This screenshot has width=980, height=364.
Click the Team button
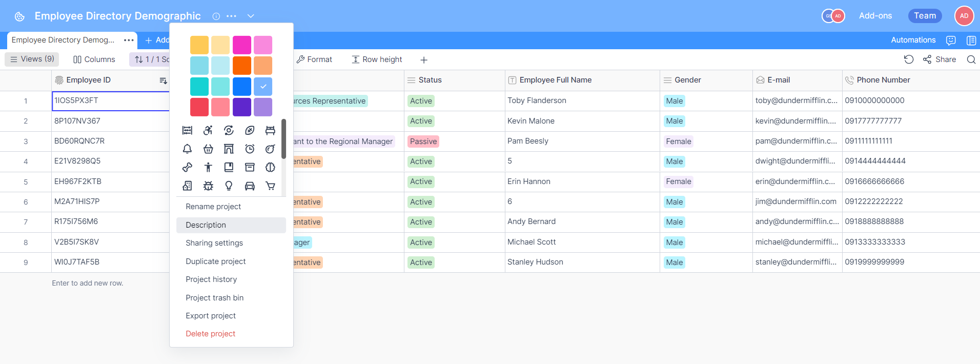(925, 16)
